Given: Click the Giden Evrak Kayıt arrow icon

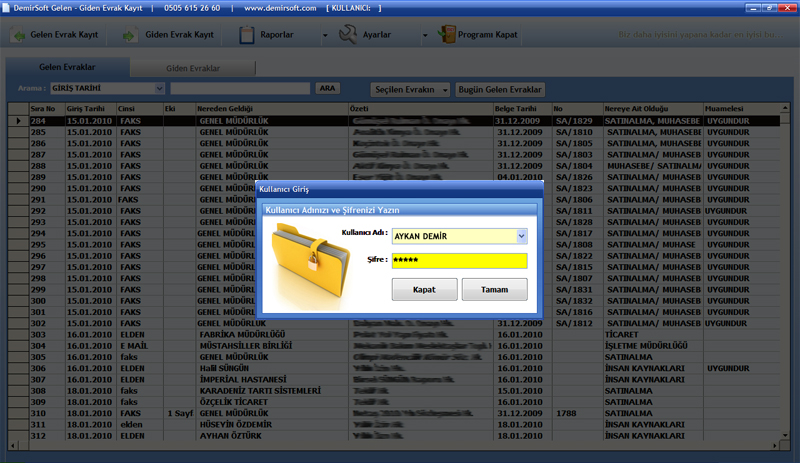Looking at the screenshot, I should point(130,35).
